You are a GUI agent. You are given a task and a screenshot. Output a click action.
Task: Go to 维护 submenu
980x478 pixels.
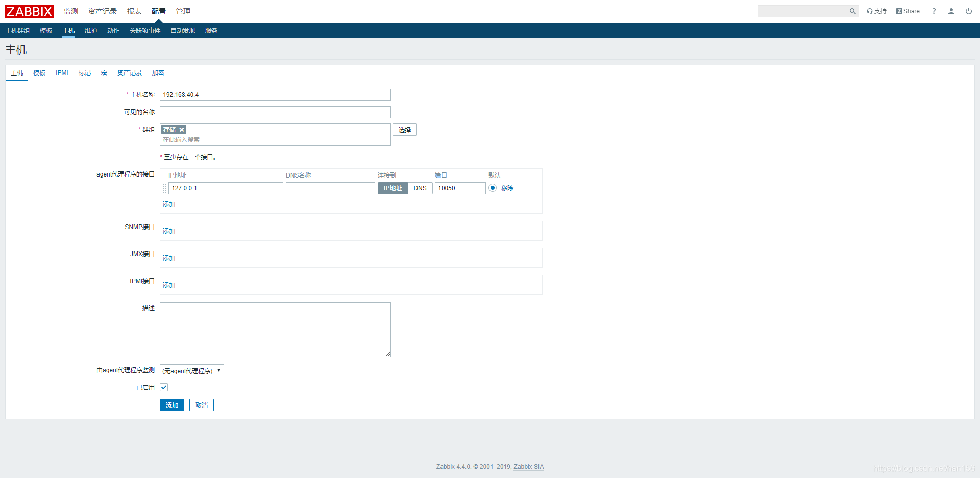click(91, 31)
